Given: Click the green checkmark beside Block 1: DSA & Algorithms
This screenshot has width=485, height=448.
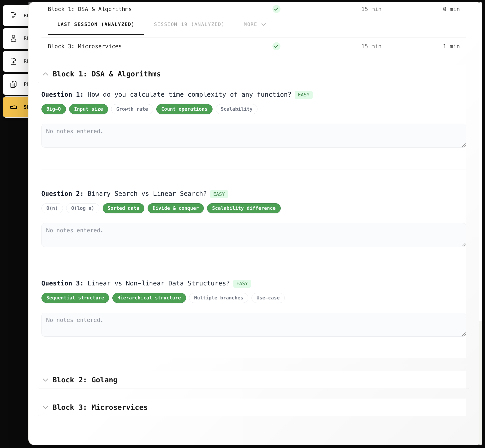Looking at the screenshot, I should (276, 9).
